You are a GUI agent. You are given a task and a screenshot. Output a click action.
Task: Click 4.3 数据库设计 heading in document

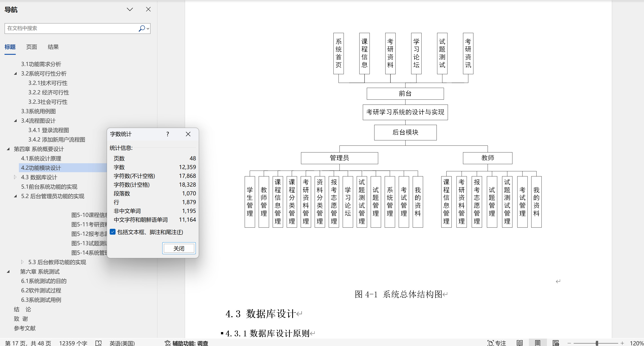coord(261,314)
